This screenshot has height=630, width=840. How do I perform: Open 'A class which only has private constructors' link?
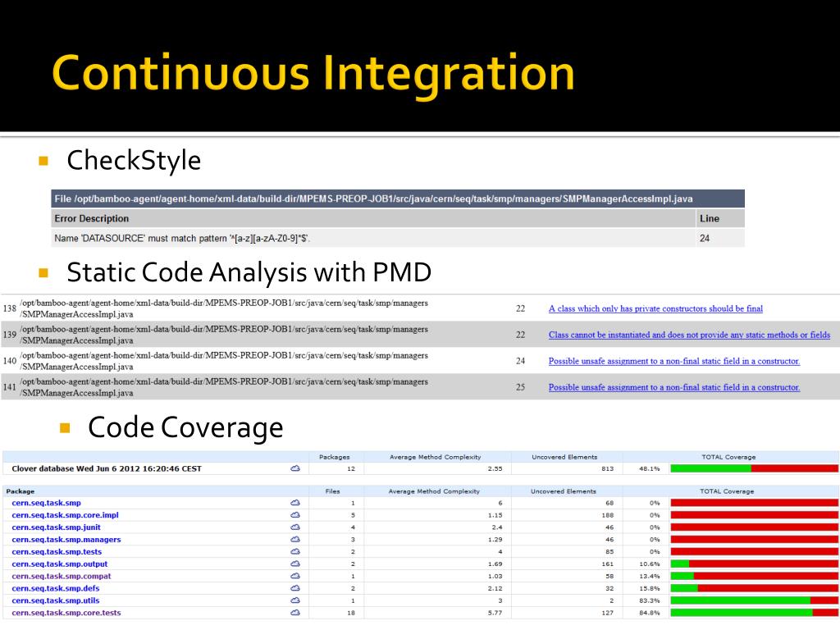coord(655,309)
